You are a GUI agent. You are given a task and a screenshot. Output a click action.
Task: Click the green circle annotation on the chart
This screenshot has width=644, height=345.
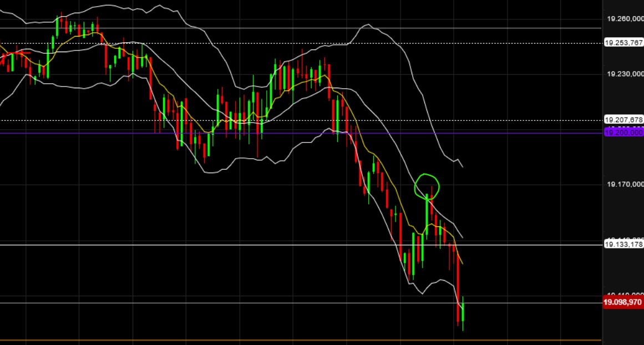point(427,186)
